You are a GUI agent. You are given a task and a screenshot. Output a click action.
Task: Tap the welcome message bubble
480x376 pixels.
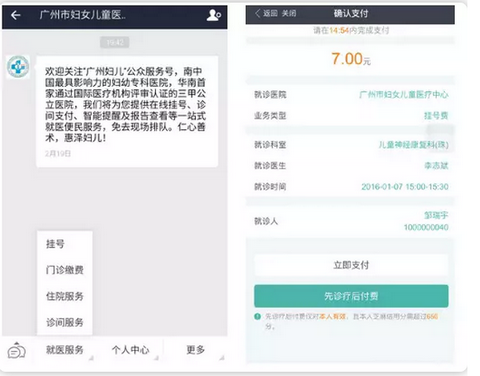[x=127, y=111]
